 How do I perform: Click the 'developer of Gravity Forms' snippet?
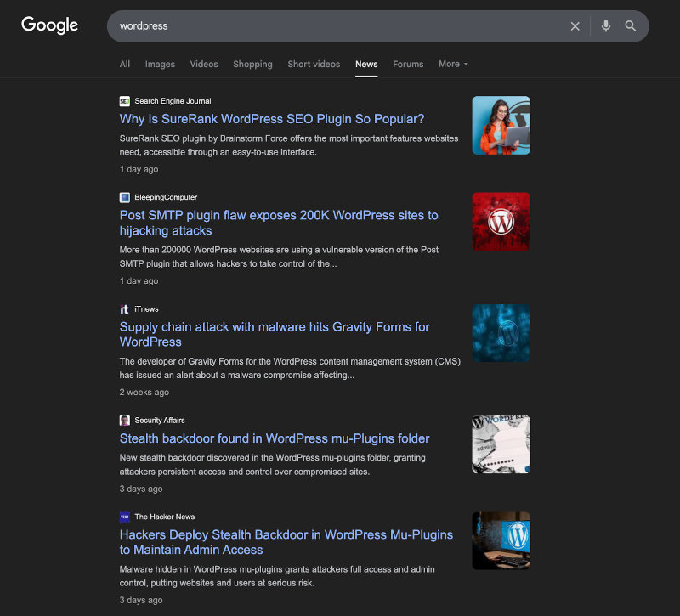click(x=290, y=368)
